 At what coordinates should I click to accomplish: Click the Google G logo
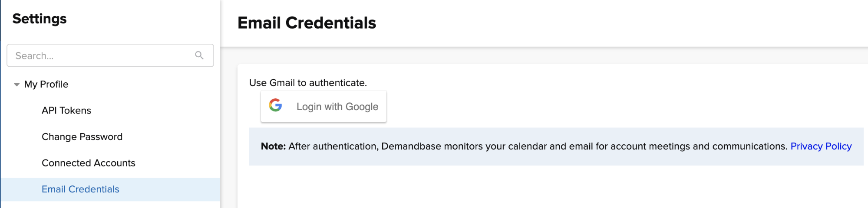275,105
